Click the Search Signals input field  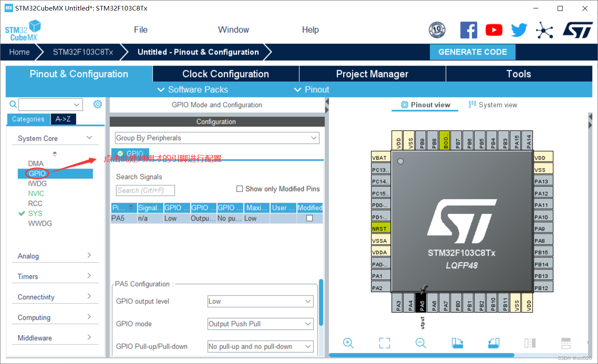(146, 190)
